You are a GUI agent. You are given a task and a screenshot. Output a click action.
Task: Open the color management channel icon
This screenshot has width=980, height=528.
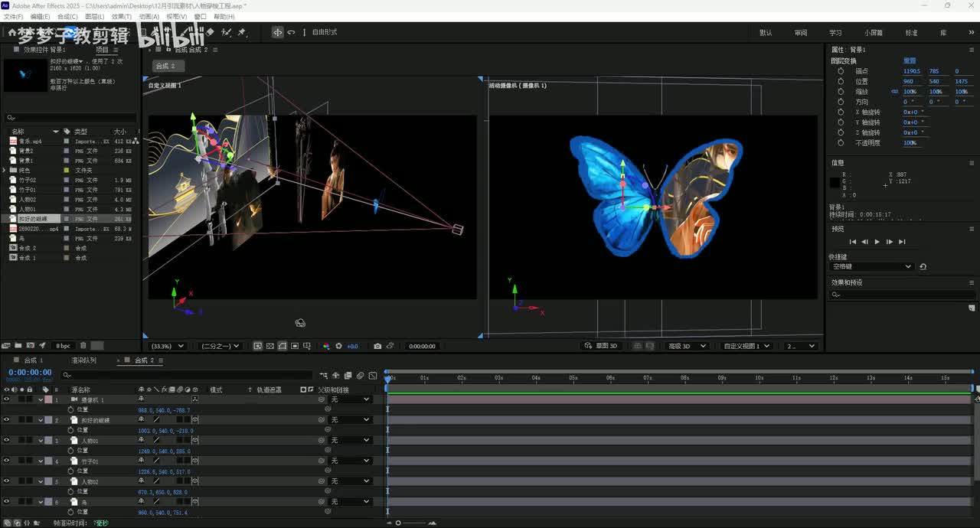(x=326, y=346)
